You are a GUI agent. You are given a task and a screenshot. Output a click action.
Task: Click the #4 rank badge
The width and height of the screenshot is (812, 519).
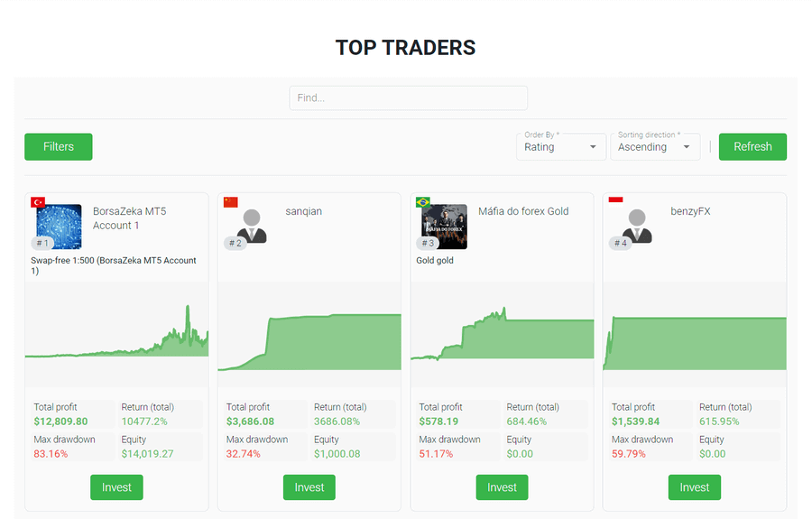click(621, 243)
